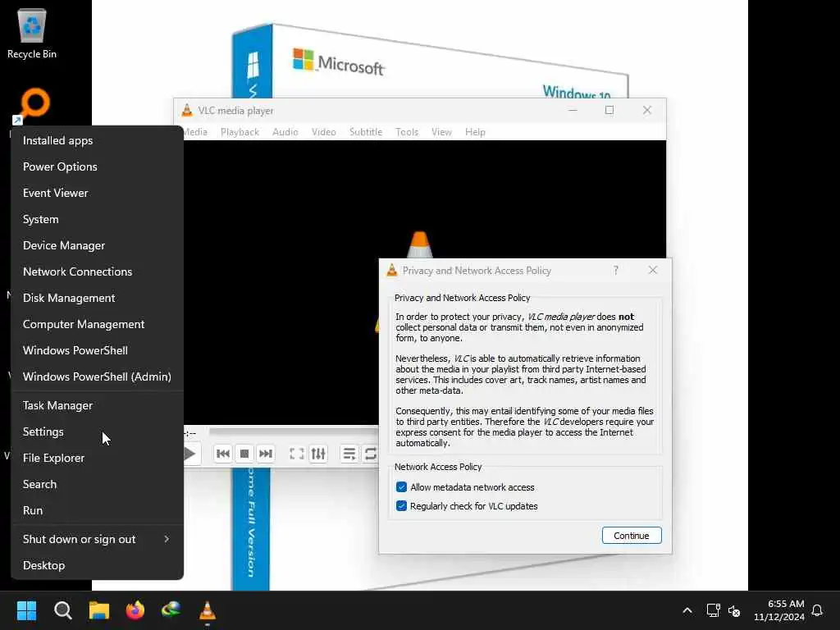Select Installed apps from context menu
840x630 pixels.
(x=97, y=140)
